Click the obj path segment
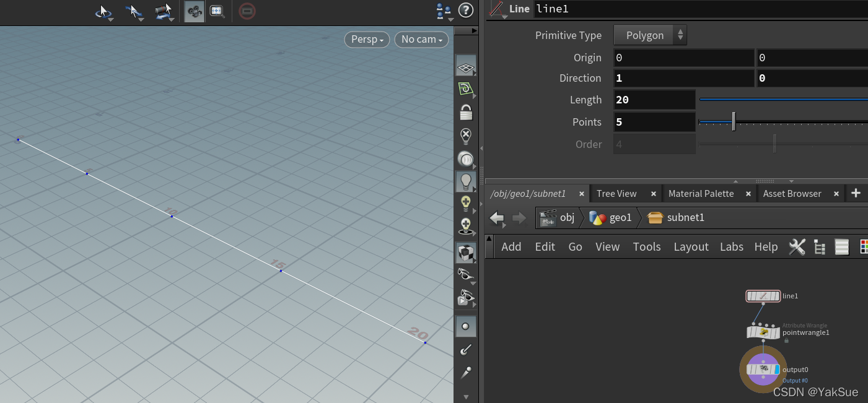Viewport: 868px width, 403px height. click(558, 218)
